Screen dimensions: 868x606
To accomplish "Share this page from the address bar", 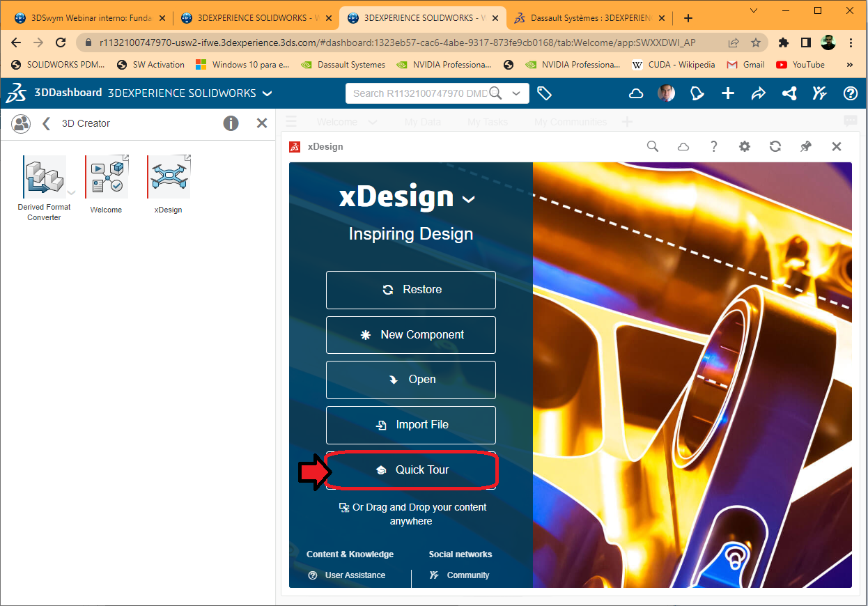I will pos(734,42).
